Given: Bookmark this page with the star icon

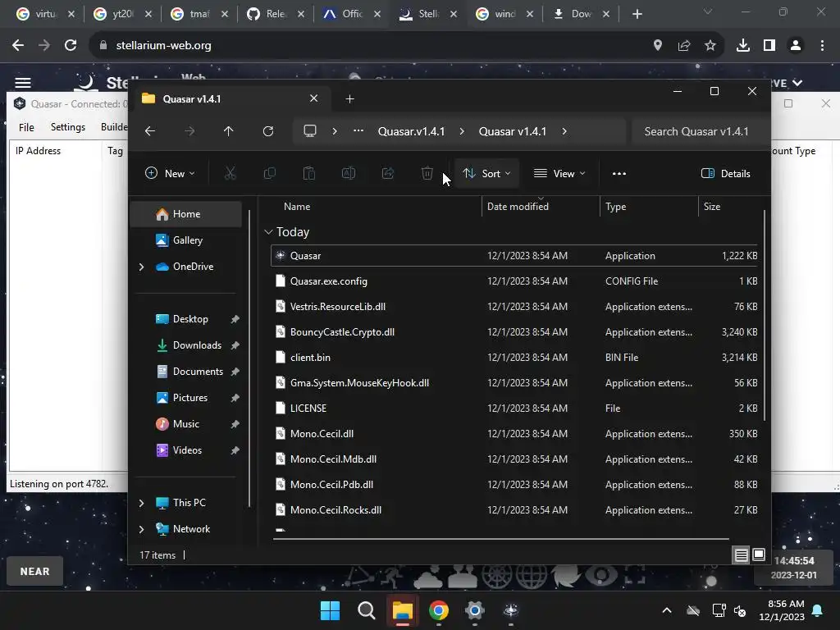Looking at the screenshot, I should click(710, 46).
